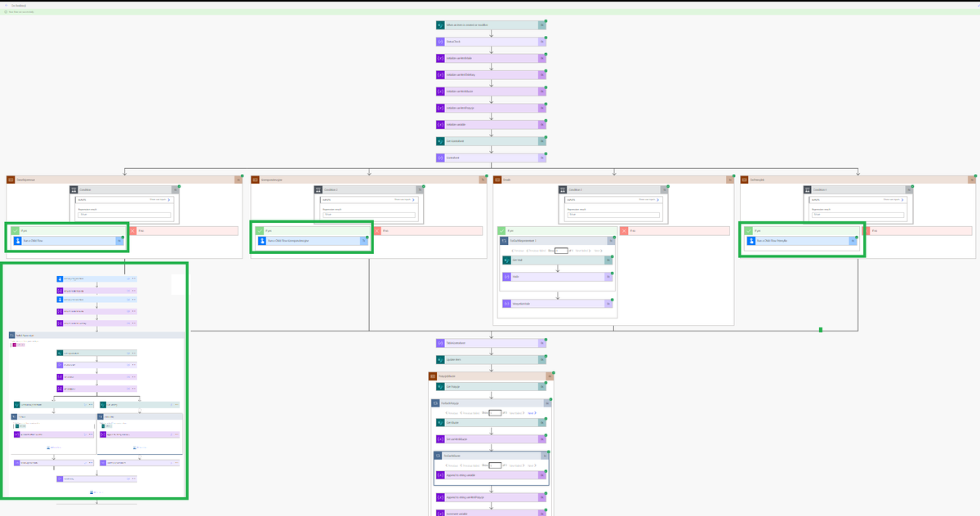Click the SharePoint icon on the Update item action
The height and width of the screenshot is (516, 980).
point(440,359)
